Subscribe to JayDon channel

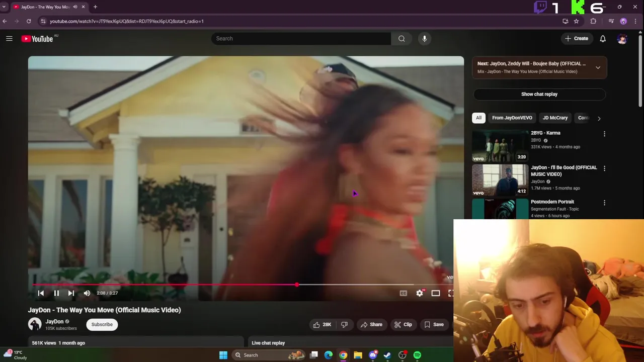pos(102,325)
